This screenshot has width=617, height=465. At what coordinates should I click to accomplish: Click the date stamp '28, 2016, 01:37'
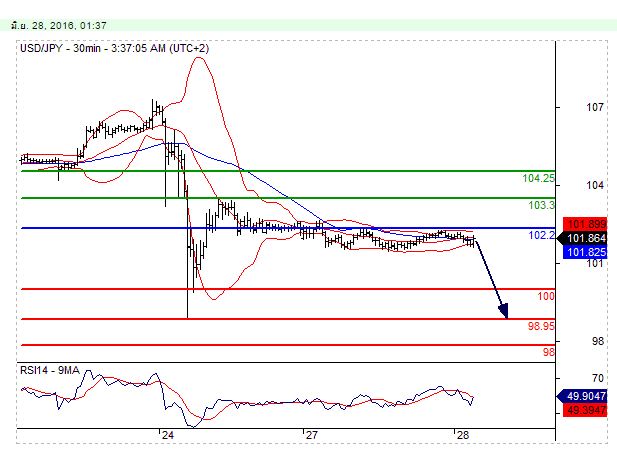tap(69, 26)
